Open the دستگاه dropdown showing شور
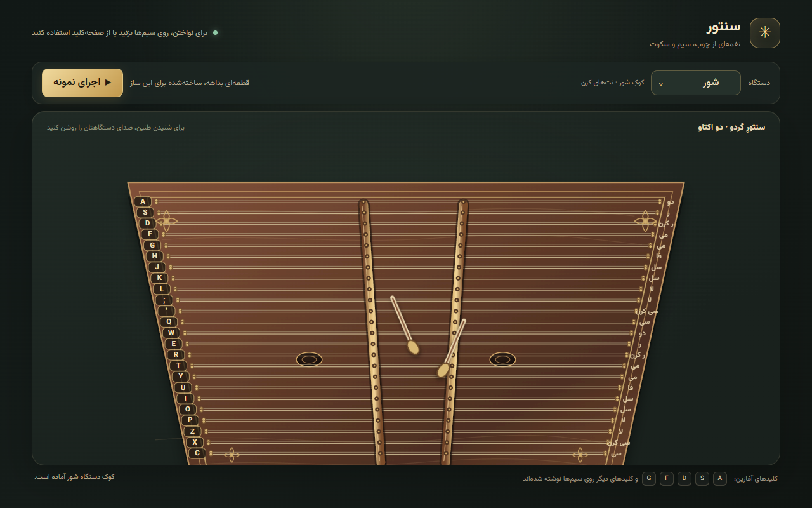This screenshot has width=812, height=508. pos(696,83)
